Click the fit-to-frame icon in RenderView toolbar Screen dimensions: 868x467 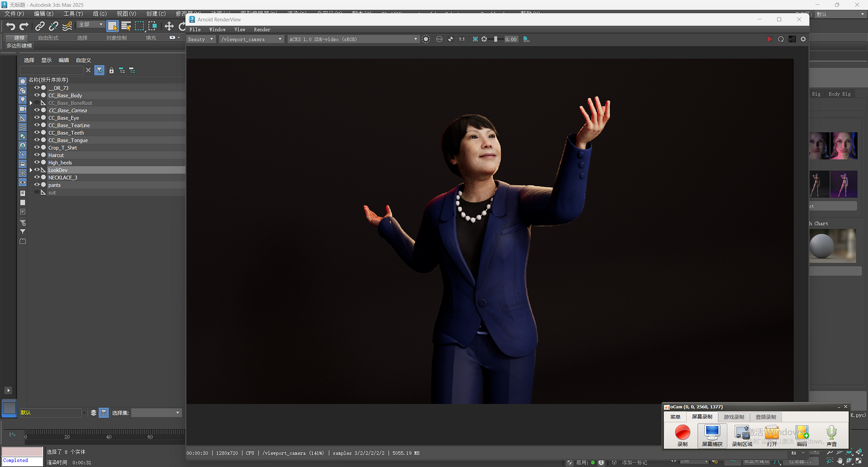click(x=475, y=39)
